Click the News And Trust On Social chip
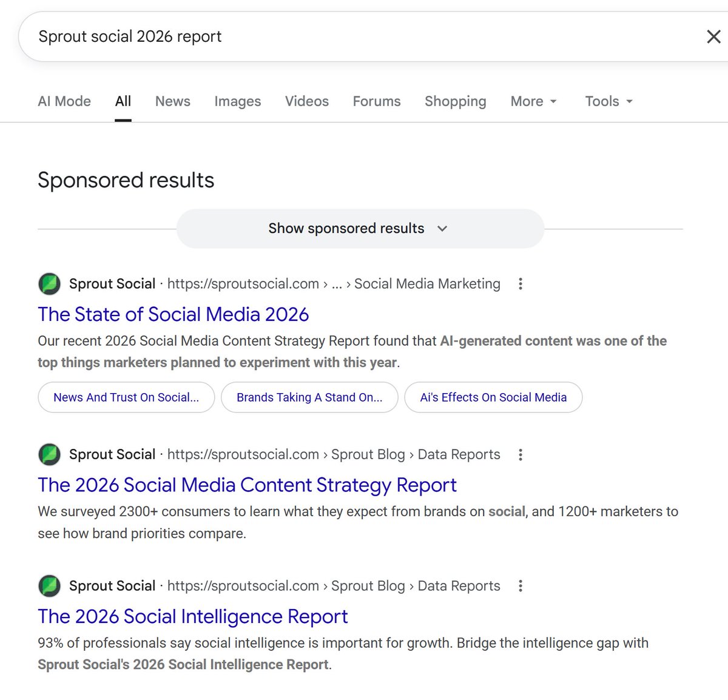 126,397
